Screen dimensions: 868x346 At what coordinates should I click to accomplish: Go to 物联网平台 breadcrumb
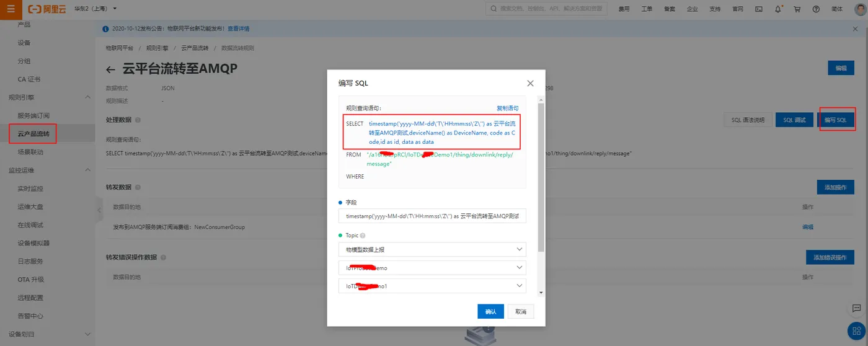pos(120,48)
